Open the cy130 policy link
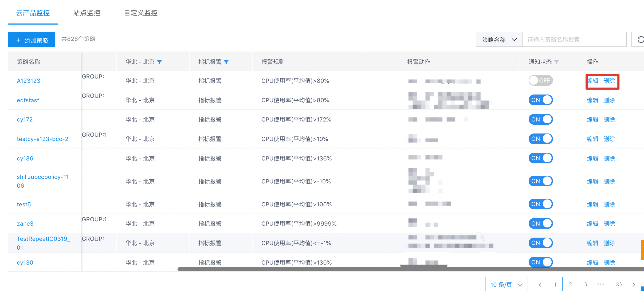644x291 pixels. (x=25, y=262)
